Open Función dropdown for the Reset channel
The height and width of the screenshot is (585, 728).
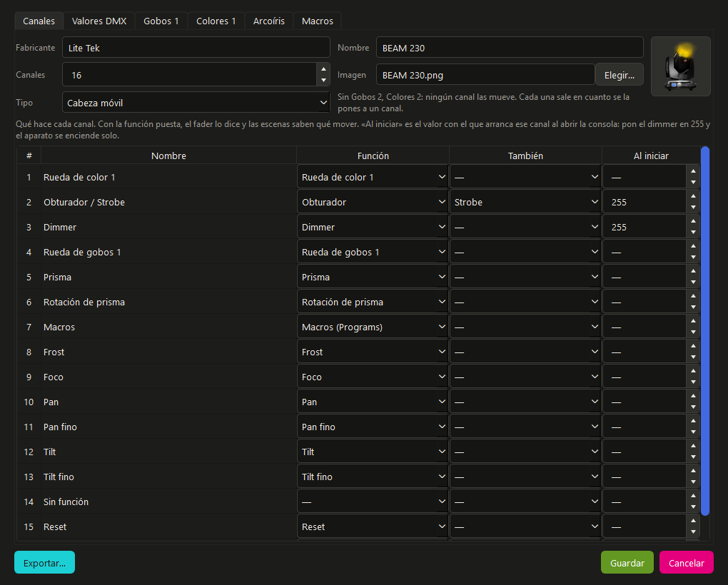(x=373, y=526)
